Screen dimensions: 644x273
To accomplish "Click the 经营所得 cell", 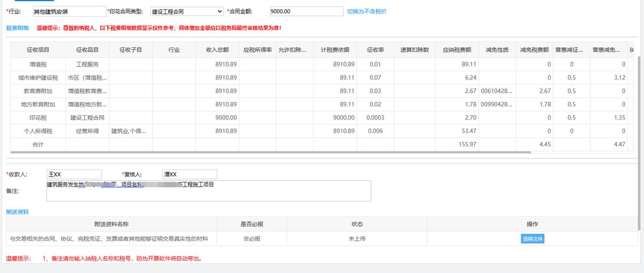I will click(87, 131).
